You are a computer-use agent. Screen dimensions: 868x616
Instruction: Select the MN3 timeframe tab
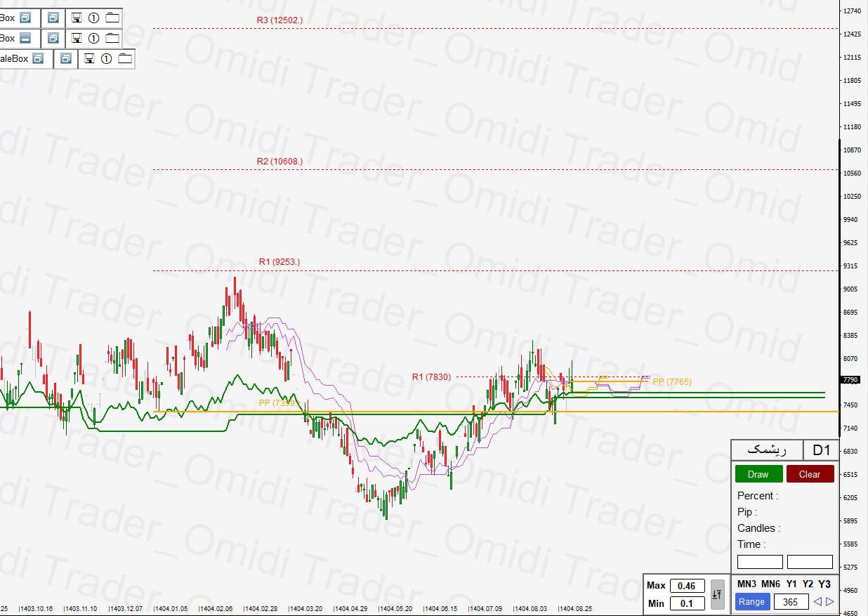tap(749, 584)
